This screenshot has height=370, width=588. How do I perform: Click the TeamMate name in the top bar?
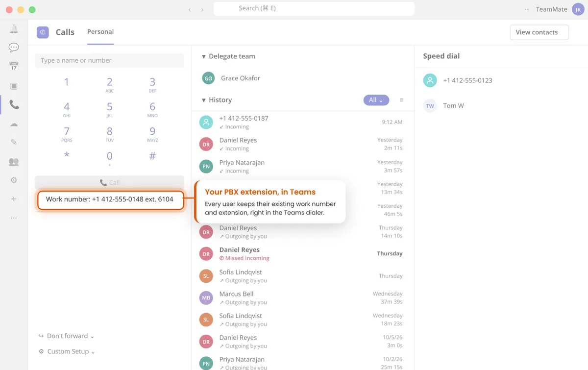point(551,9)
